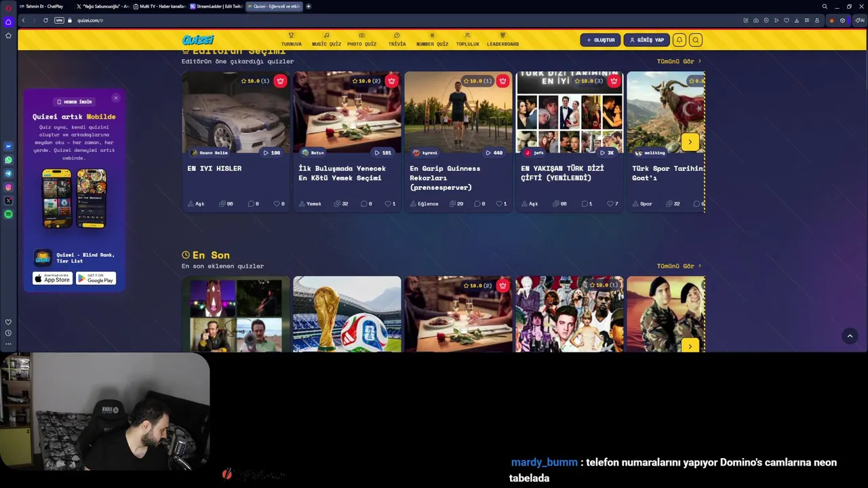The height and width of the screenshot is (488, 868).
Task: Switch to Multi TV - Haber kanalları tab
Action: [x=159, y=6]
